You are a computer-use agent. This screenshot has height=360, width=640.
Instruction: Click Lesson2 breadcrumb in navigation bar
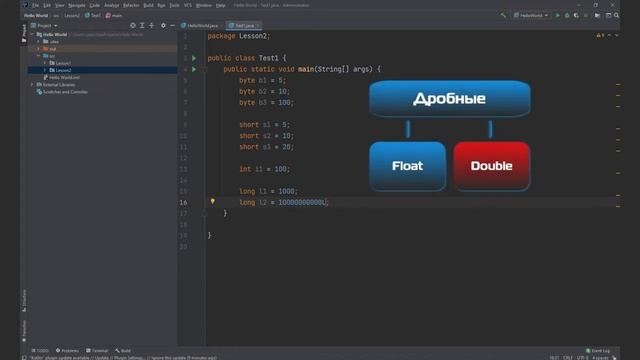72,16
